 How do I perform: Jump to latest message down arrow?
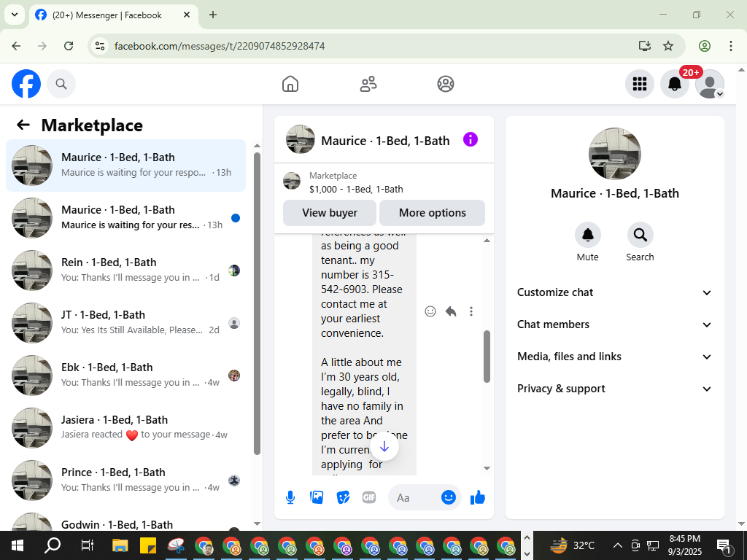384,447
